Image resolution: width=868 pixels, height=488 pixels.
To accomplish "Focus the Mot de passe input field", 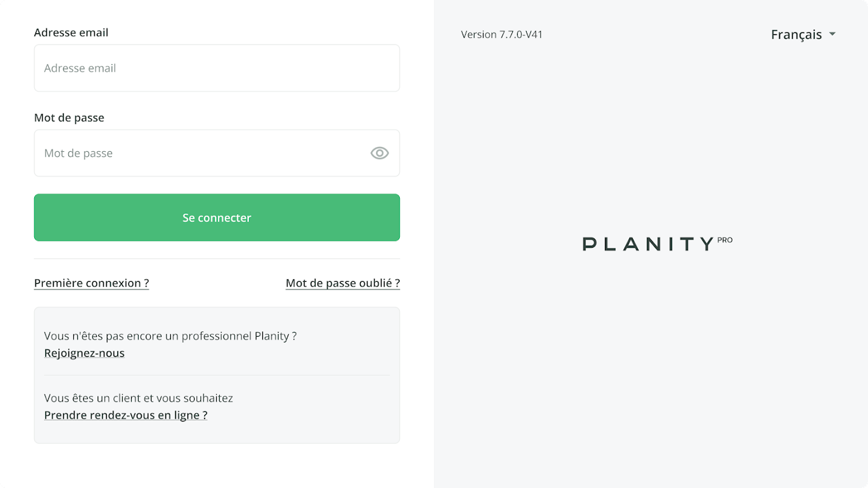I will point(201,153).
